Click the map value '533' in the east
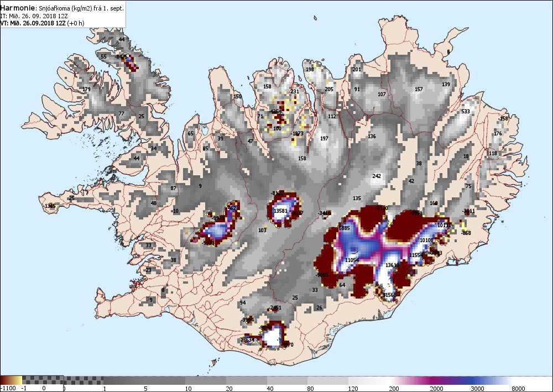The width and height of the screenshot is (553, 392). point(466,111)
